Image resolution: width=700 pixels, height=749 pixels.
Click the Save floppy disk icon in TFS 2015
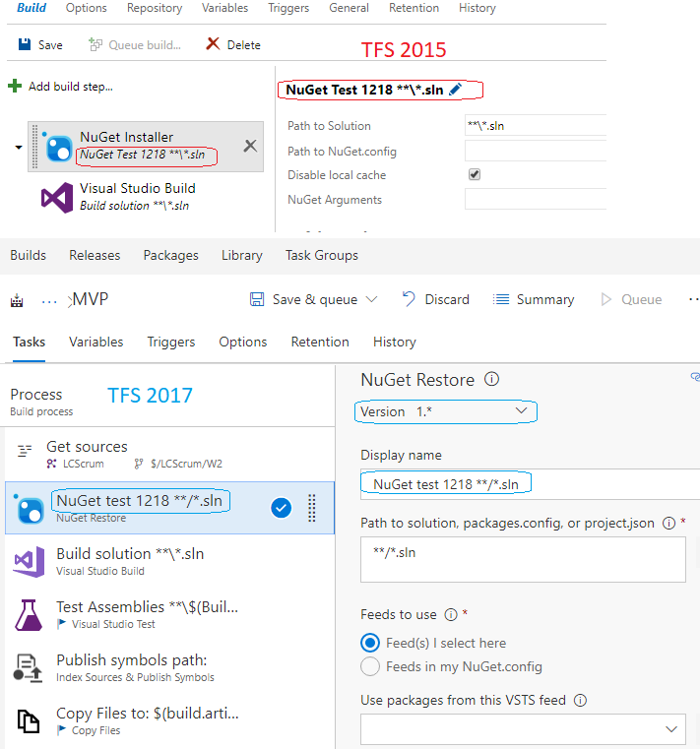coord(25,44)
